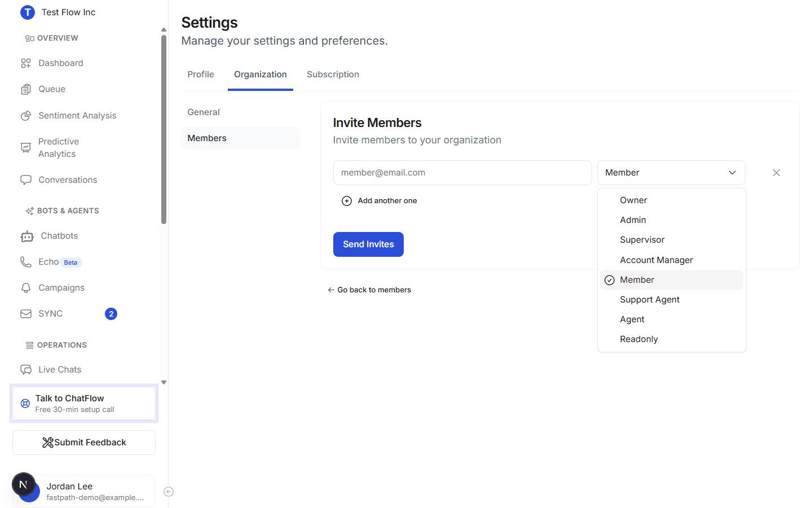Click the sidebar scroll down arrow

(x=164, y=383)
